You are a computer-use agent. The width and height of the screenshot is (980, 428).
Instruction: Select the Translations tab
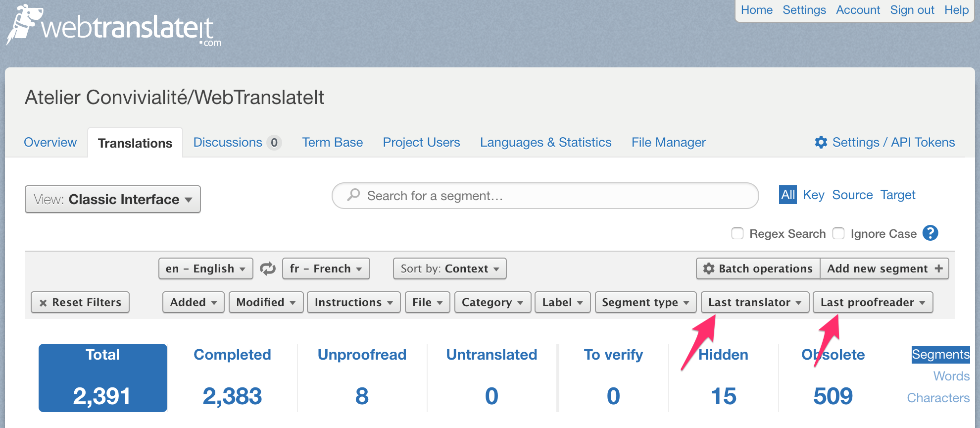click(135, 143)
